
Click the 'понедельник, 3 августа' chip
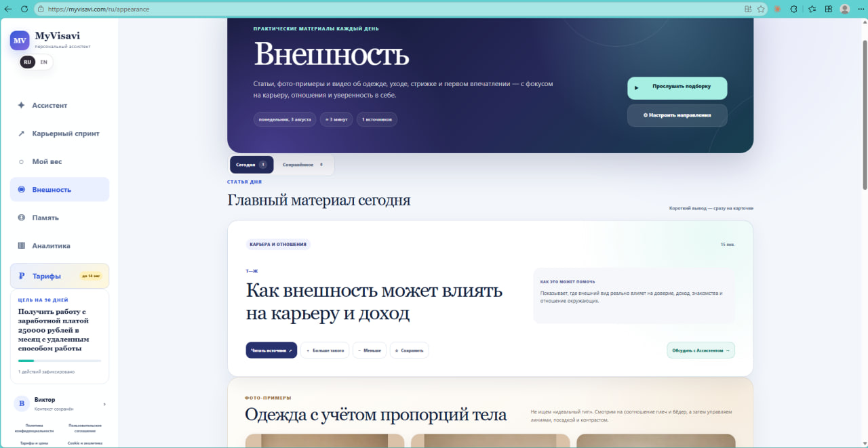click(x=285, y=119)
